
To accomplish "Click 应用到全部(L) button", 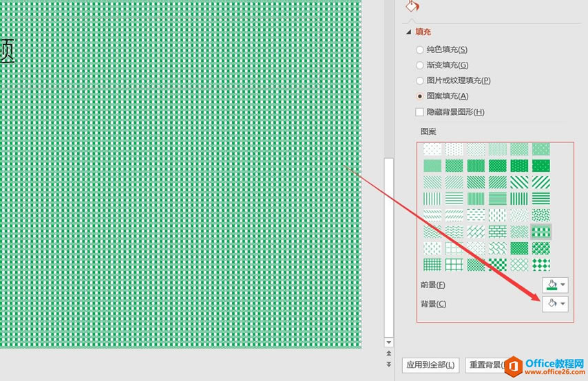I will pos(430,365).
